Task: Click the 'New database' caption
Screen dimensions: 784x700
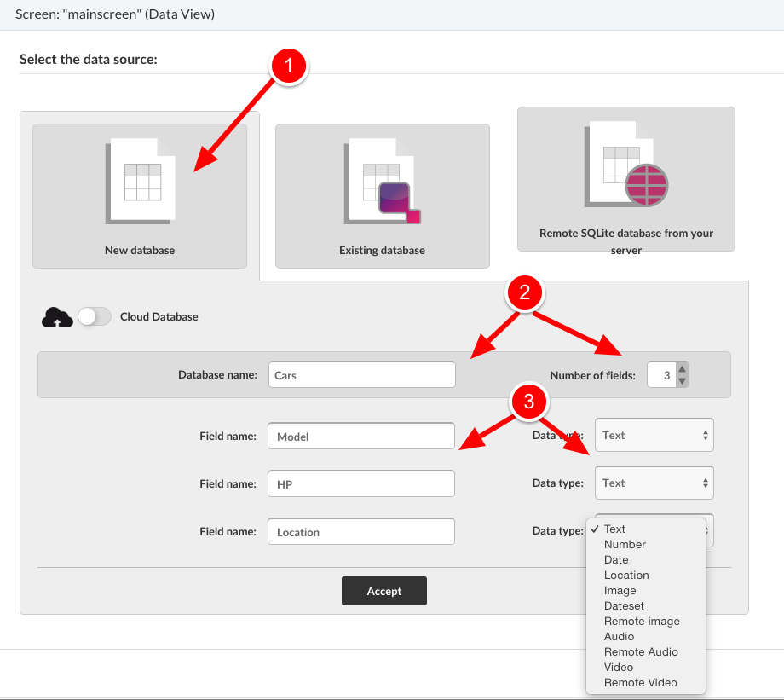Action: pyautogui.click(x=140, y=250)
